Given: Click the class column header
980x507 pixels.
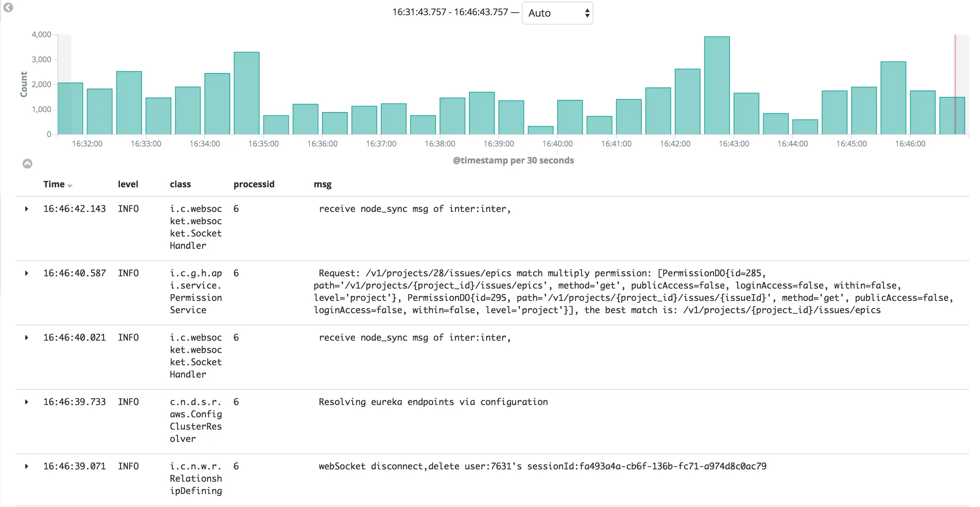Looking at the screenshot, I should click(x=180, y=184).
